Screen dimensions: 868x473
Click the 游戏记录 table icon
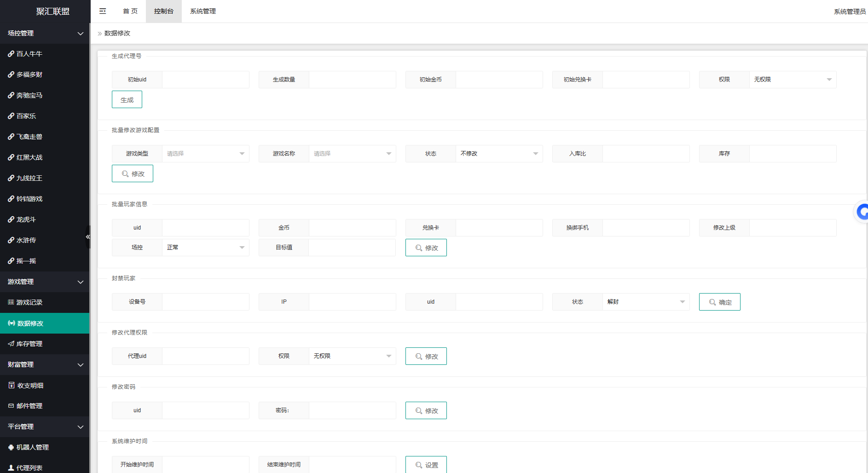(11, 302)
